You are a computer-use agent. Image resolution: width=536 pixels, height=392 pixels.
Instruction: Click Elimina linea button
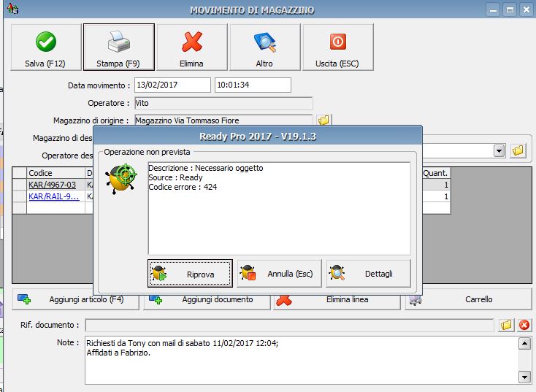(x=337, y=300)
